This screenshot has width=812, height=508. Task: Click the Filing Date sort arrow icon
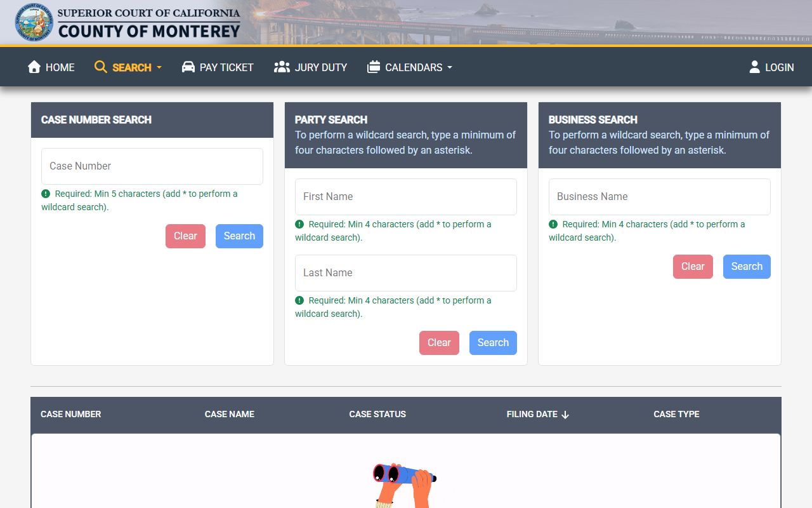pyautogui.click(x=565, y=415)
